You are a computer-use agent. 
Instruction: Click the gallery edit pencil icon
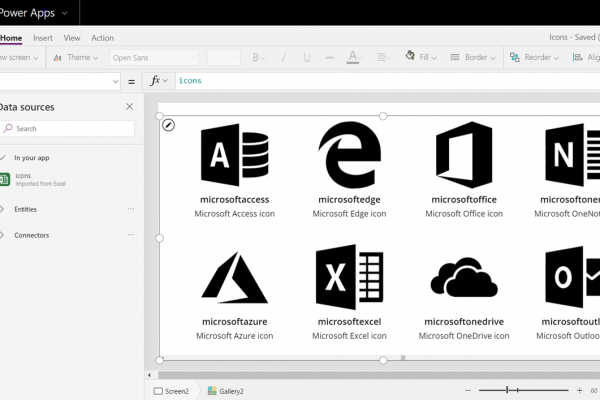(x=168, y=125)
